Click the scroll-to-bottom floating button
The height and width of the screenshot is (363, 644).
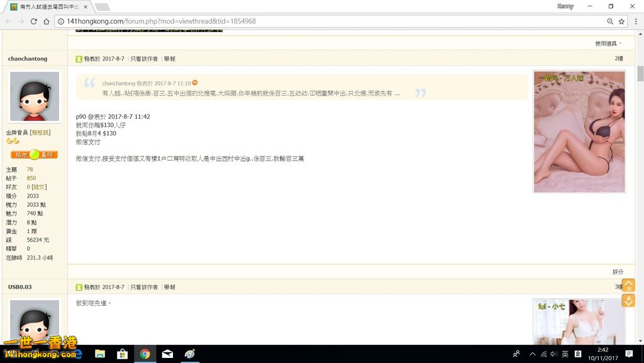[x=628, y=300]
